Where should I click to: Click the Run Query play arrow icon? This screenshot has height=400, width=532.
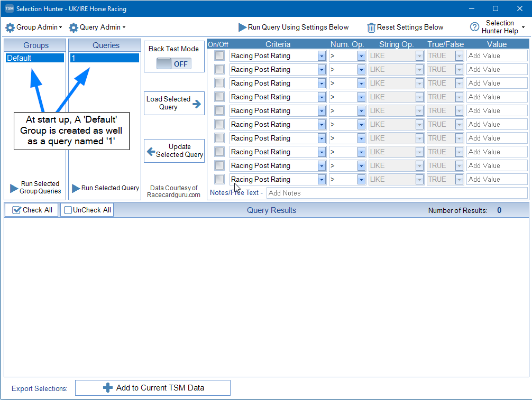click(242, 27)
